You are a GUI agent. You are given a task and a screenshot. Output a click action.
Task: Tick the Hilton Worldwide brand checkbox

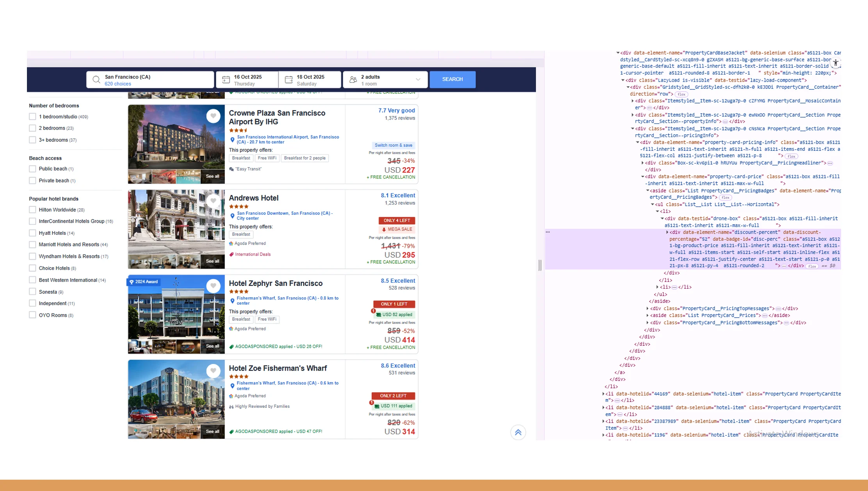point(32,210)
